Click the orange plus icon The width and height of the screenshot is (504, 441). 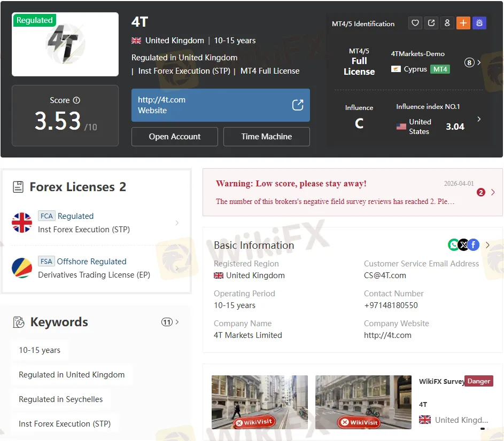pyautogui.click(x=463, y=23)
